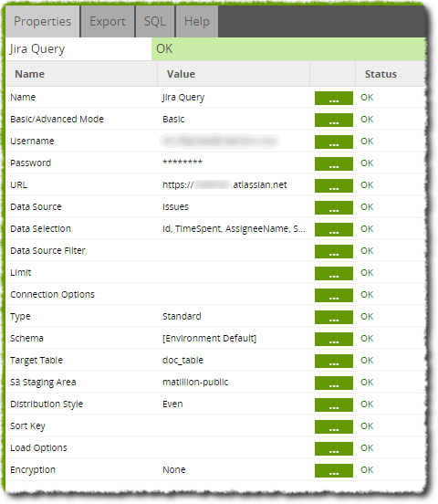438x504 pixels.
Task: Edit the Password property via ellipsis
Action: (334, 163)
